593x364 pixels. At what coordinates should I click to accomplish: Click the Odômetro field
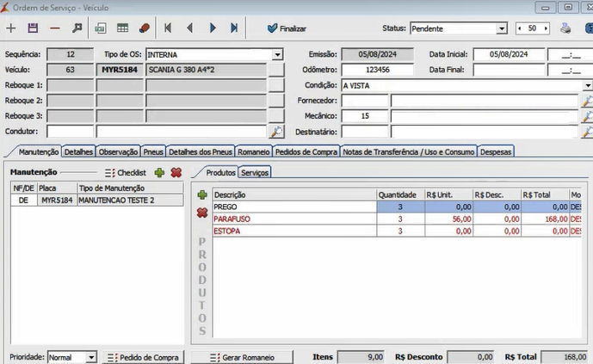point(378,70)
